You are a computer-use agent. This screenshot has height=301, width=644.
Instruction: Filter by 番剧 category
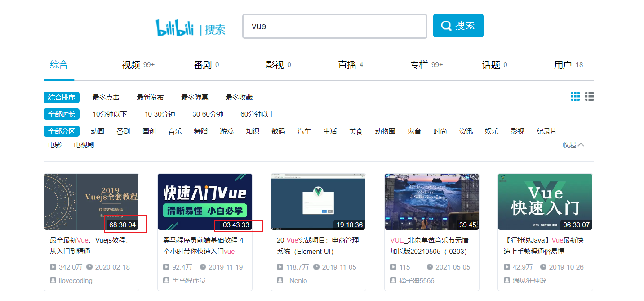tap(123, 131)
